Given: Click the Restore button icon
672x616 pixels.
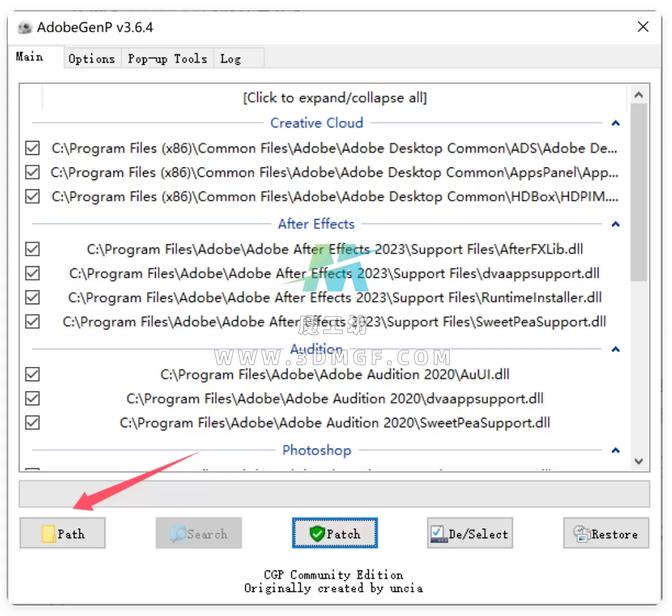Looking at the screenshot, I should point(581,533).
